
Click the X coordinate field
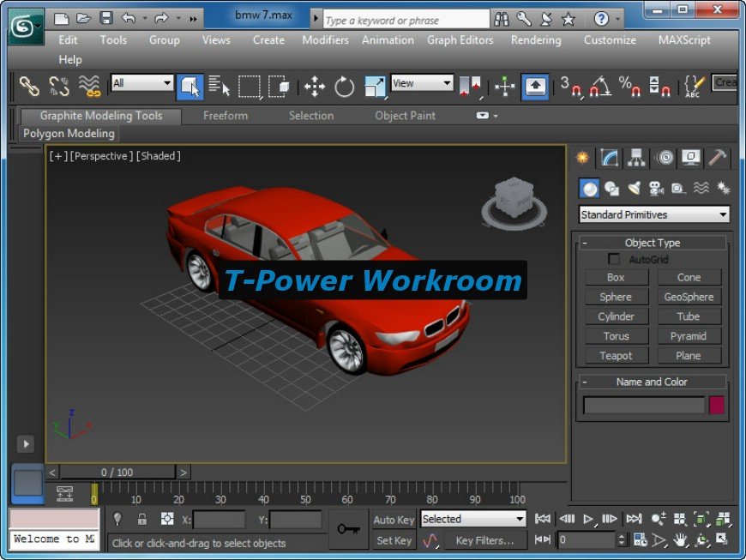pos(220,520)
